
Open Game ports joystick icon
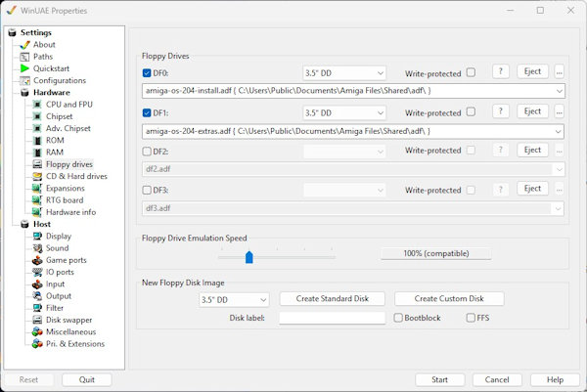tap(37, 260)
